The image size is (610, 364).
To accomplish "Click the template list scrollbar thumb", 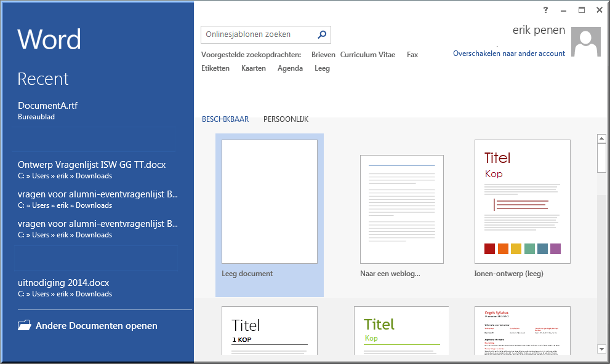I will click(601, 158).
